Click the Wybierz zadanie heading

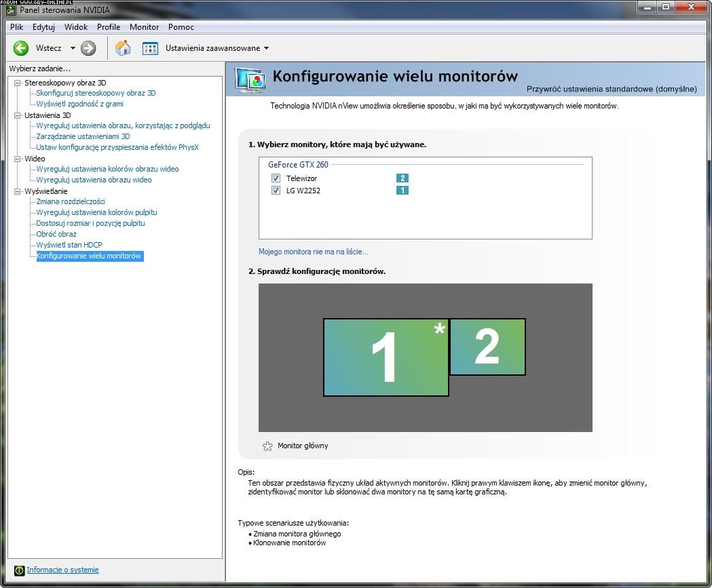pos(40,68)
